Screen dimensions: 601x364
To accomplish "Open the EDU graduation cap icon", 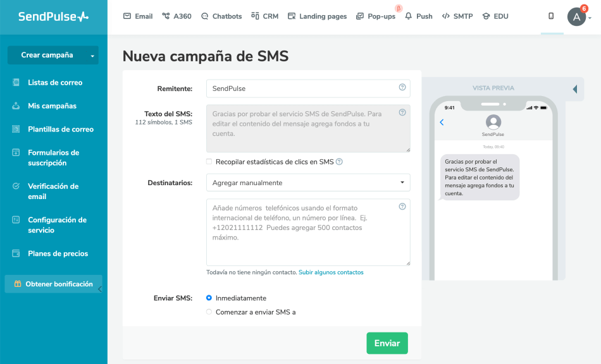I will click(x=486, y=16).
